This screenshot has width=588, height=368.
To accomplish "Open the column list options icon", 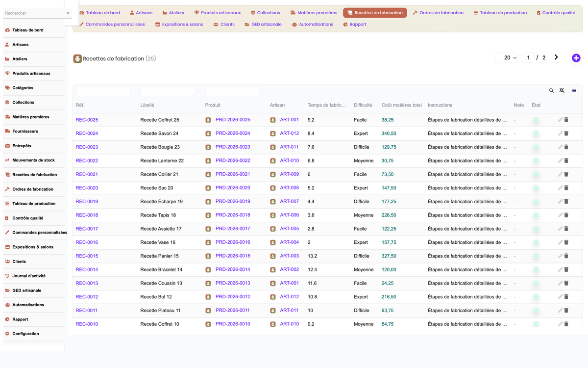I will 574,91.
